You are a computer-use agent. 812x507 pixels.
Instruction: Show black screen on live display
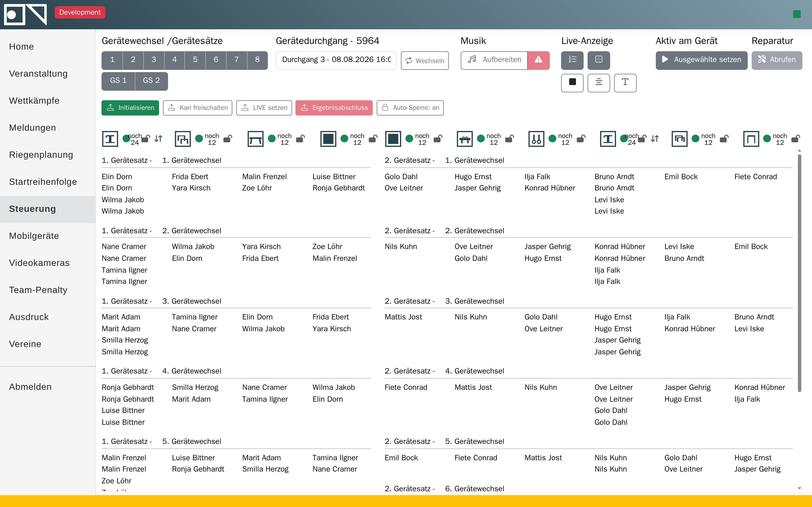tap(572, 83)
